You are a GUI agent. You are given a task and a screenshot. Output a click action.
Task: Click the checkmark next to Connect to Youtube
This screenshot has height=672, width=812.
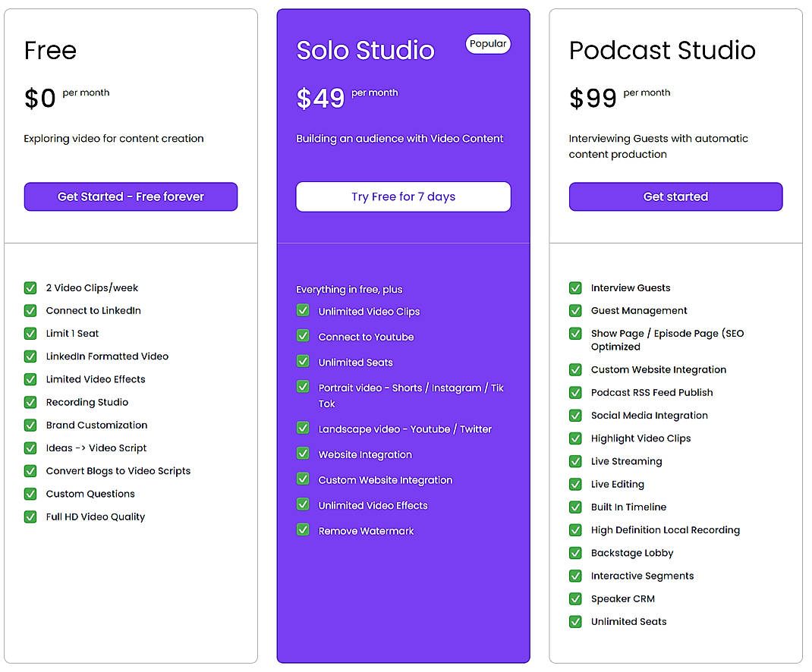coord(303,337)
